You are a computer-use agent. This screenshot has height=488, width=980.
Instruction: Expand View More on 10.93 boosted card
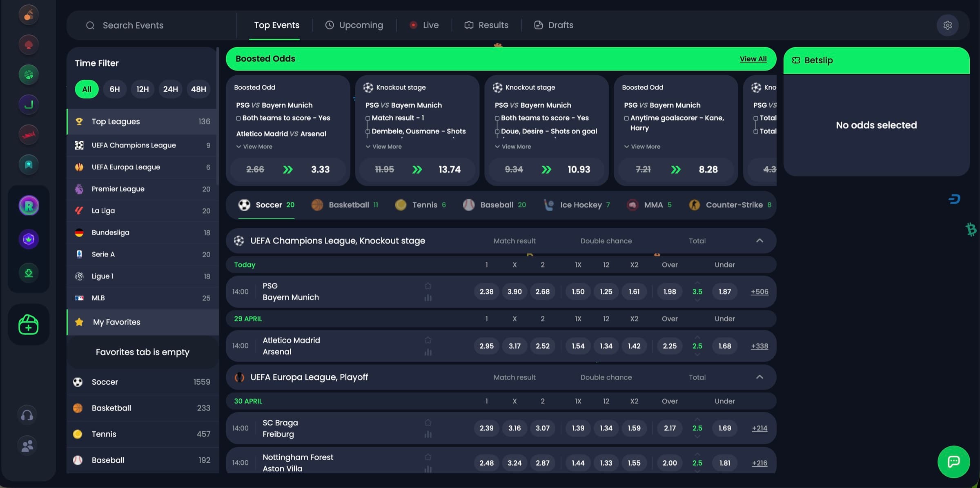tap(513, 147)
